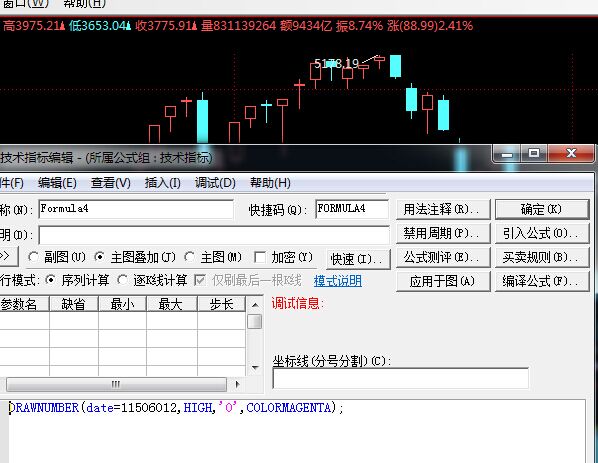The image size is (598, 463).
Task: Click the parameter table horizontal scrollbar thumb
Action: (116, 384)
